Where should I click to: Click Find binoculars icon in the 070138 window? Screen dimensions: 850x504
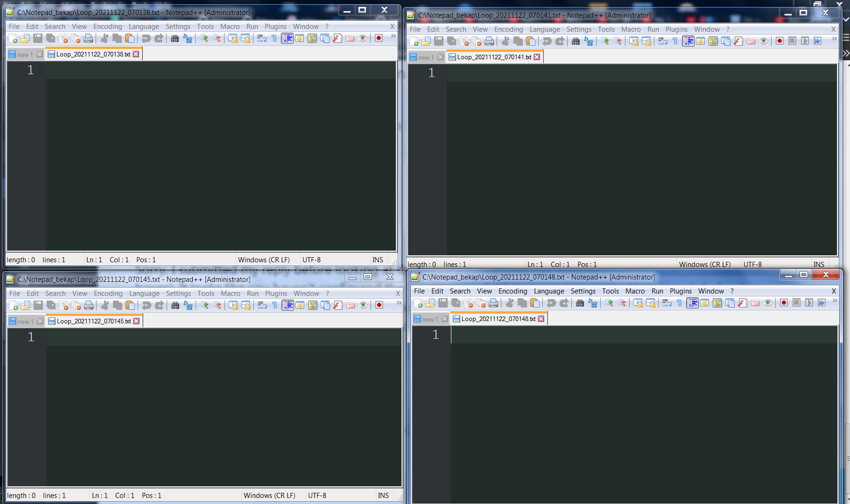(175, 38)
